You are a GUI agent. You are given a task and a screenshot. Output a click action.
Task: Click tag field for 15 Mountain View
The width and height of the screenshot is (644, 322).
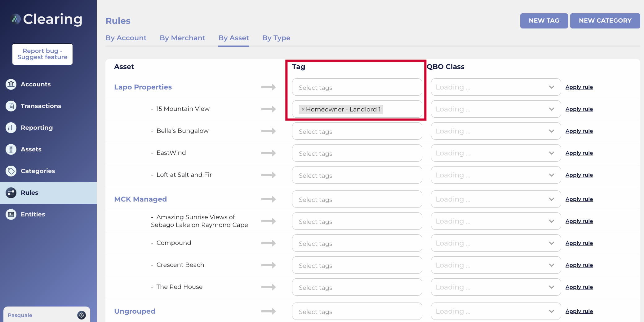(x=357, y=109)
